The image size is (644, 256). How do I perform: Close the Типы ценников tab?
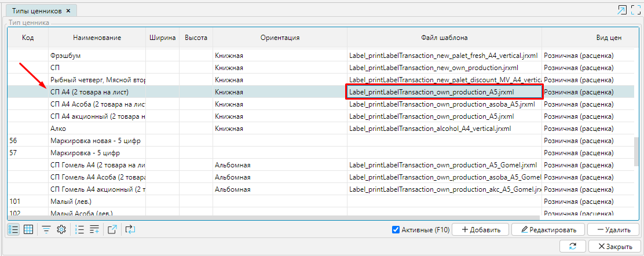[68, 11]
